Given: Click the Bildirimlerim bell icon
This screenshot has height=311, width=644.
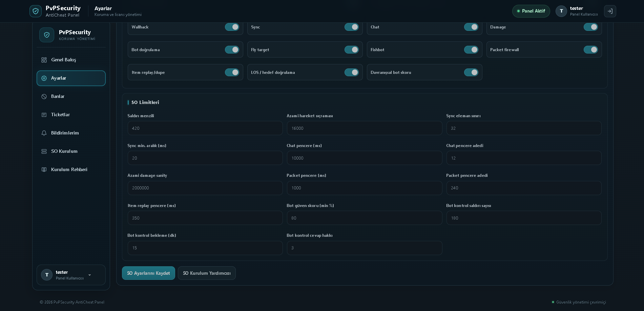Looking at the screenshot, I should point(44,133).
